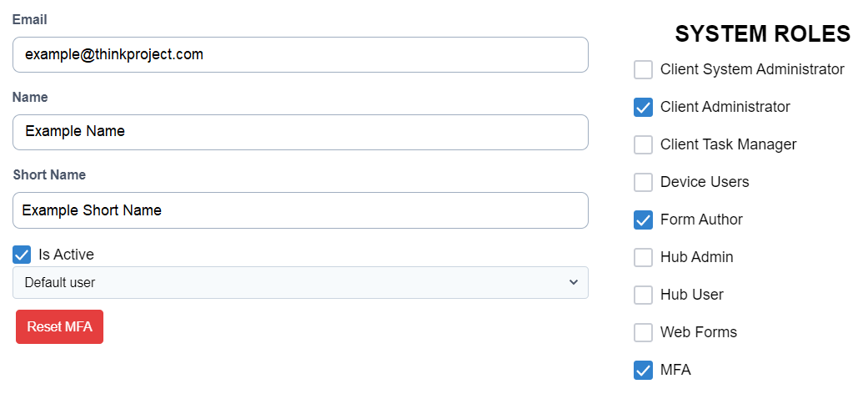Image resolution: width=868 pixels, height=399 pixels.
Task: Uncheck the Client Administrator role checkbox
Action: click(x=643, y=107)
